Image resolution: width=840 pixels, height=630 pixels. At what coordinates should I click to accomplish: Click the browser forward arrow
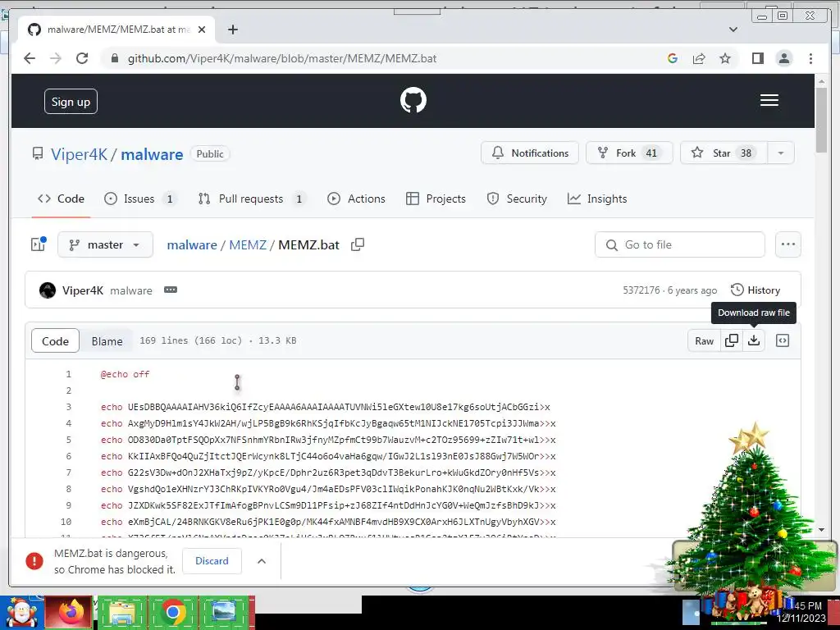click(56, 58)
